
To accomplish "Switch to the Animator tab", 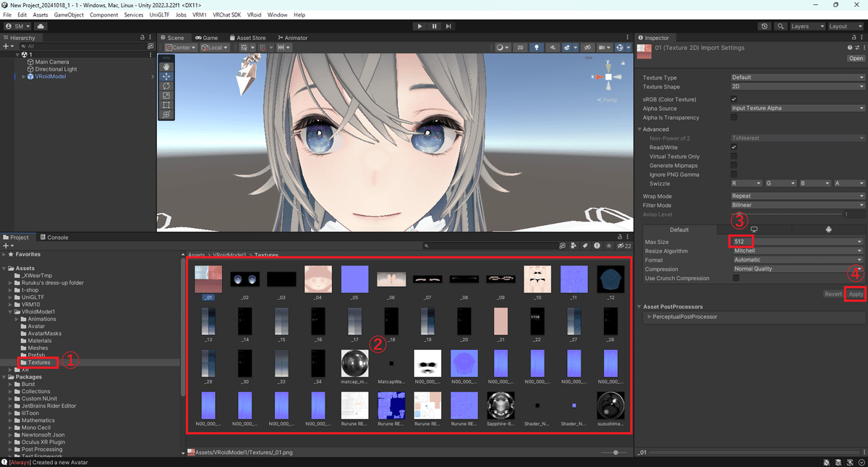I will click(292, 38).
